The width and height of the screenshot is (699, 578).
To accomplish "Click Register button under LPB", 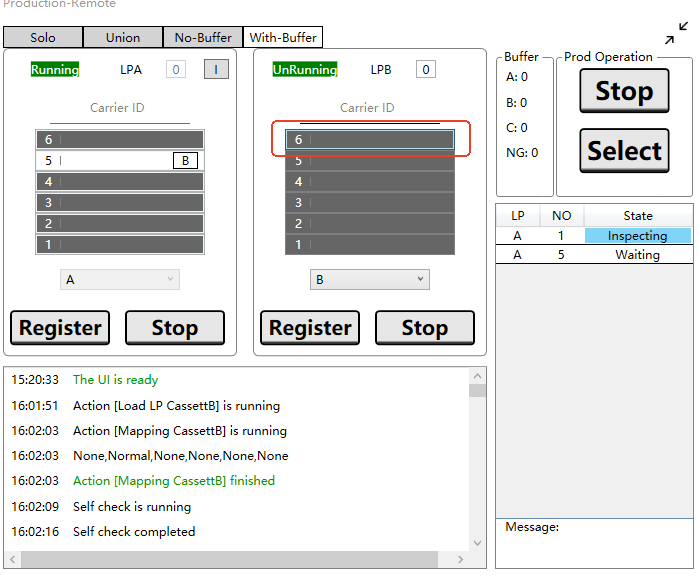I will click(310, 328).
